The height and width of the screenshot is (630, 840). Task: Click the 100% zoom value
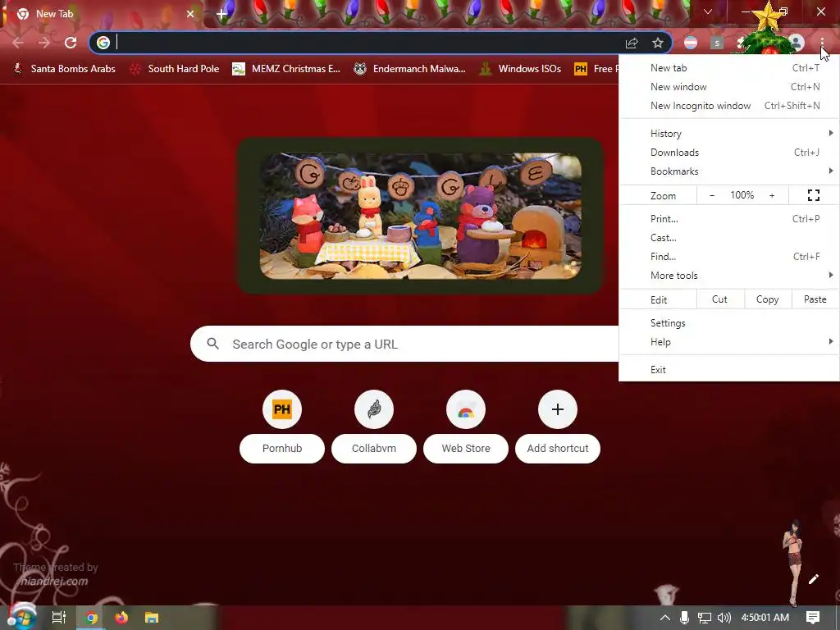tap(742, 195)
